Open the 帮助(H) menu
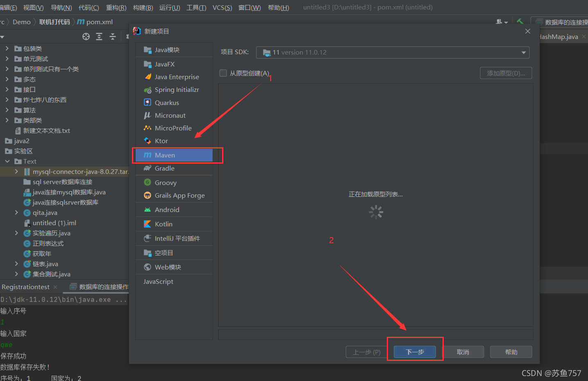Screen dimensions: 588x381 [278, 7]
